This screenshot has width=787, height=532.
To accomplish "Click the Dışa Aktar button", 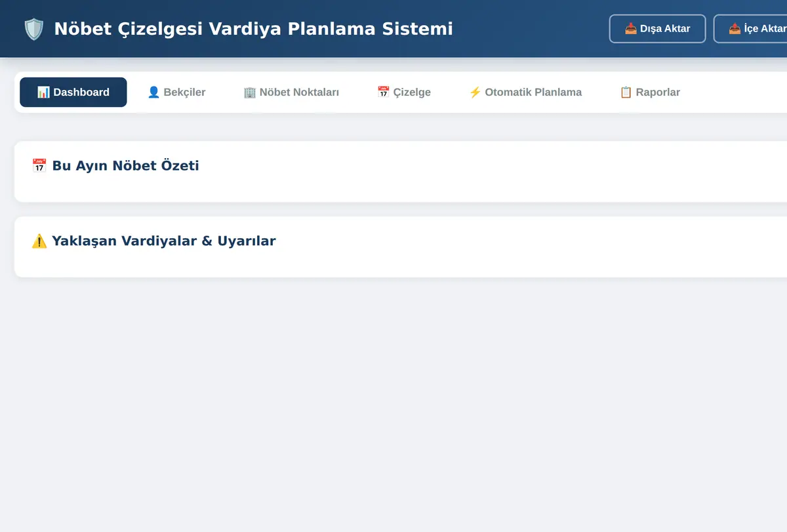I will click(x=658, y=29).
